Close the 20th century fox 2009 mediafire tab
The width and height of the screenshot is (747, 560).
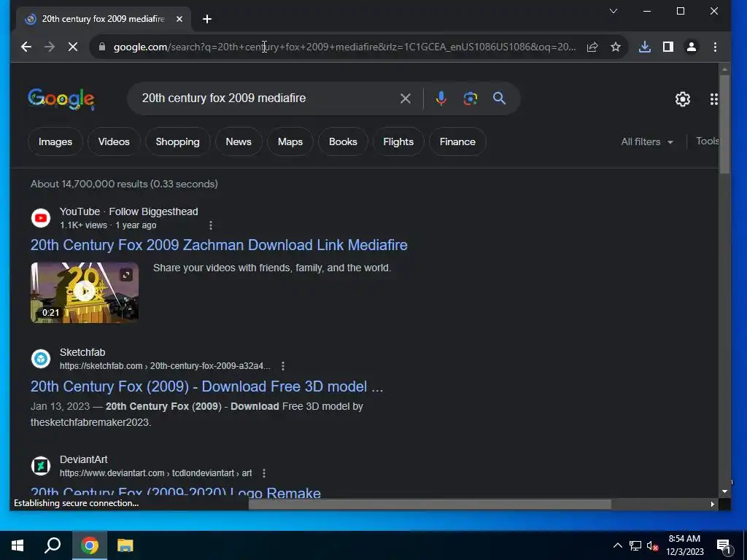click(x=179, y=19)
